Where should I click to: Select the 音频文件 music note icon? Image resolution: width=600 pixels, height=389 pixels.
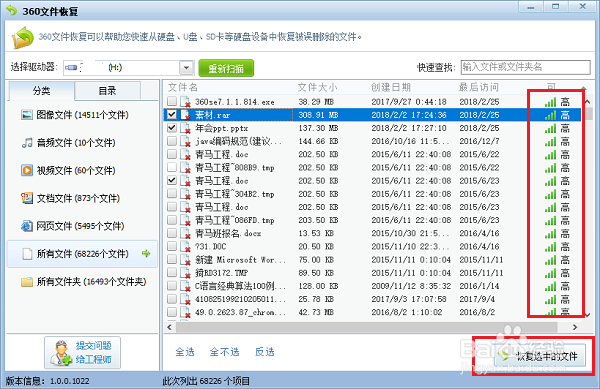(27, 143)
